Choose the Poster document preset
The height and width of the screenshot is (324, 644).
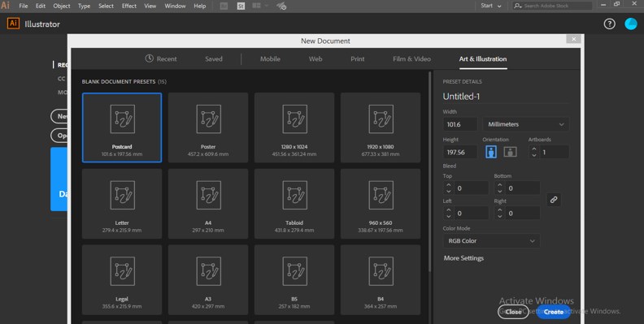208,127
